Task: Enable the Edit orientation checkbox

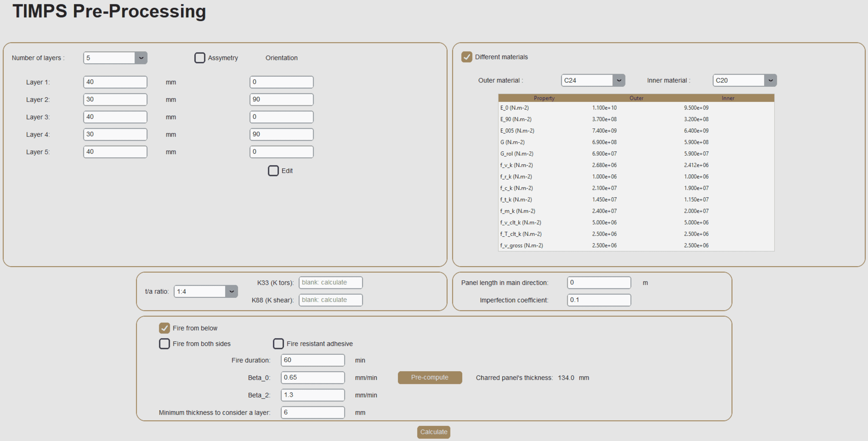Action: click(x=273, y=170)
